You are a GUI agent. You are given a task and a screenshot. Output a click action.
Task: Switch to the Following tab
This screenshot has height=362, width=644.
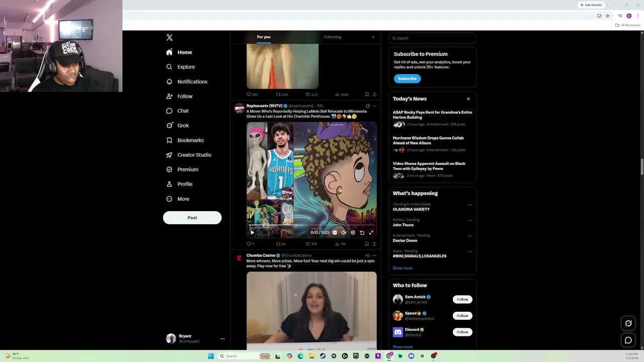click(333, 37)
